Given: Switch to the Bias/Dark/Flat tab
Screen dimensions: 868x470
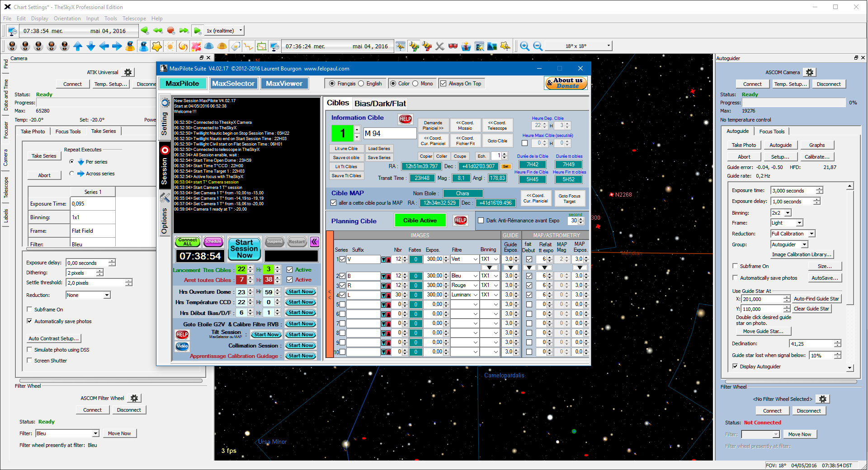Looking at the screenshot, I should pos(380,103).
